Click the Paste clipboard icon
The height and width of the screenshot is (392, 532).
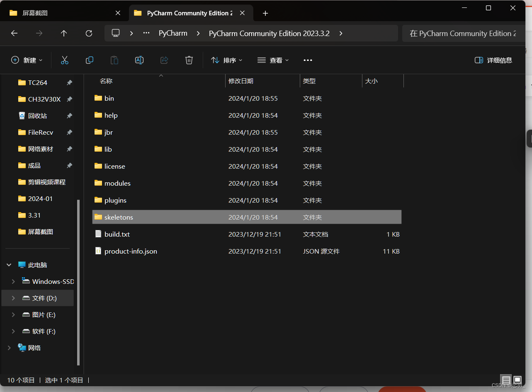point(114,60)
